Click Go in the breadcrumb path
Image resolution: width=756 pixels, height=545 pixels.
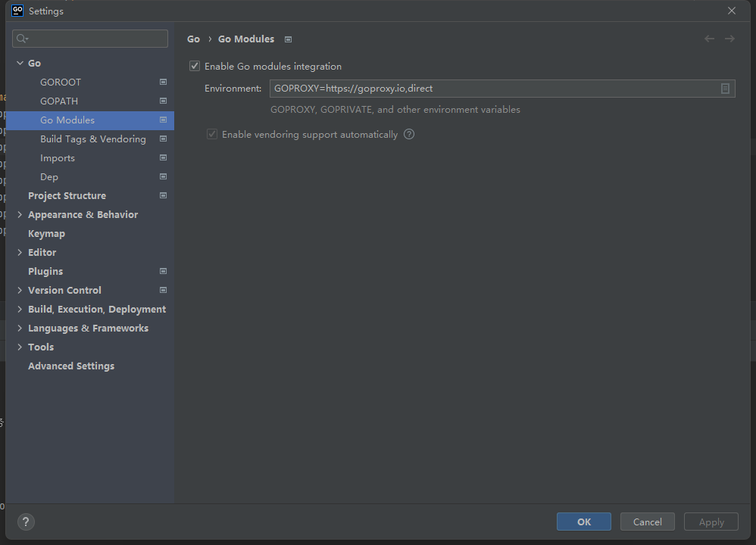coord(193,39)
